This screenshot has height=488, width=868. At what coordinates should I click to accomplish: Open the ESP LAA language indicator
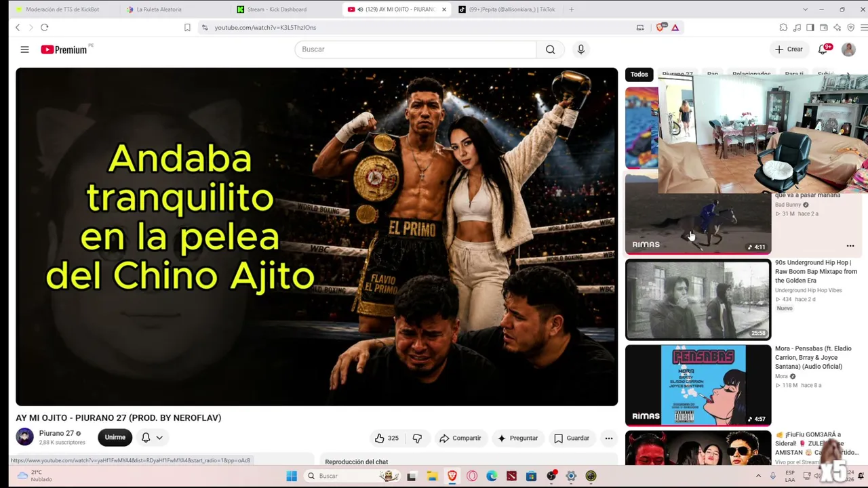790,476
